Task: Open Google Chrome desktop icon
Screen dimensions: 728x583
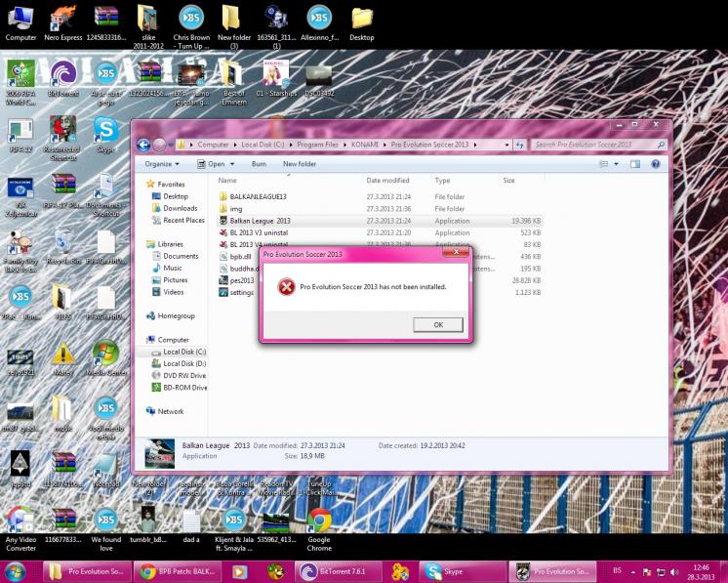Action: pyautogui.click(x=319, y=529)
